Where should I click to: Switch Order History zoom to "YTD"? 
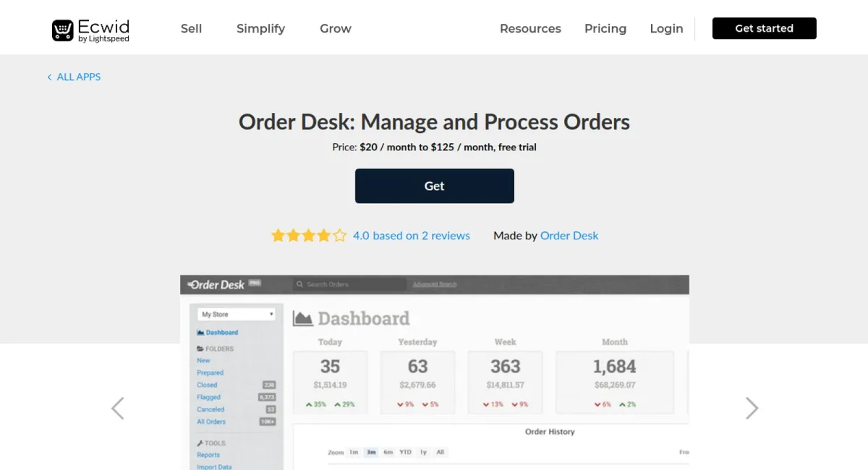click(406, 452)
